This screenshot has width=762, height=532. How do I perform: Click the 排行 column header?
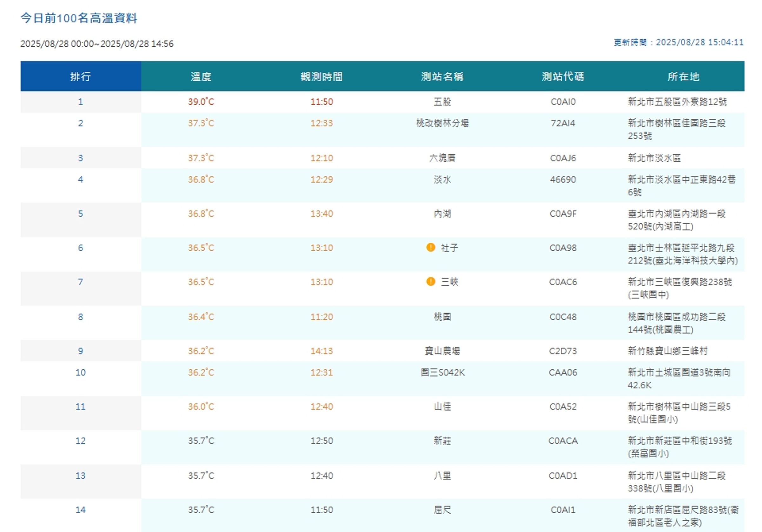tap(81, 76)
